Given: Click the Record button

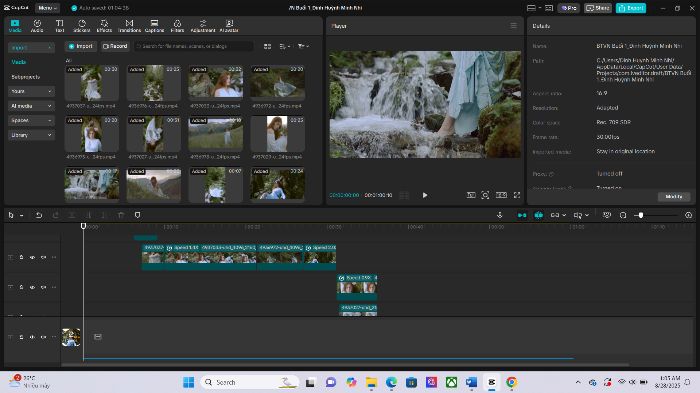Looking at the screenshot, I should (115, 46).
